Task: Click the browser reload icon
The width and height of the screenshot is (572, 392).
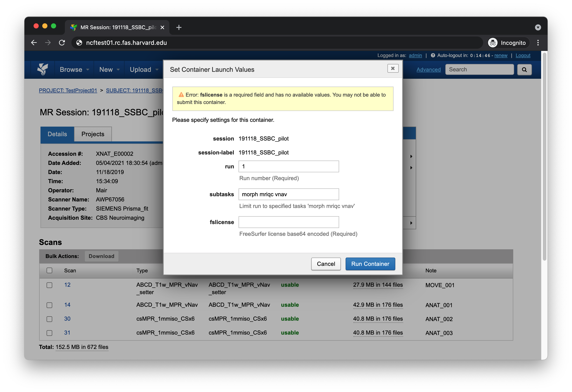Action: coord(62,43)
